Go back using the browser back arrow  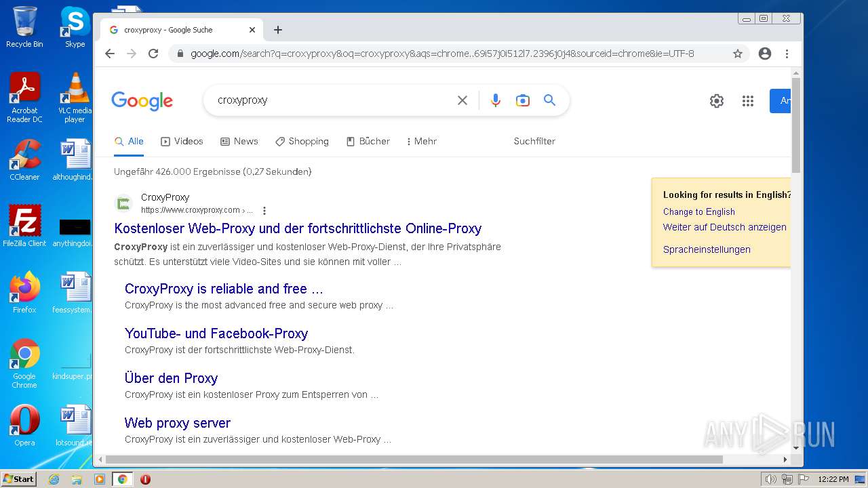(x=110, y=54)
